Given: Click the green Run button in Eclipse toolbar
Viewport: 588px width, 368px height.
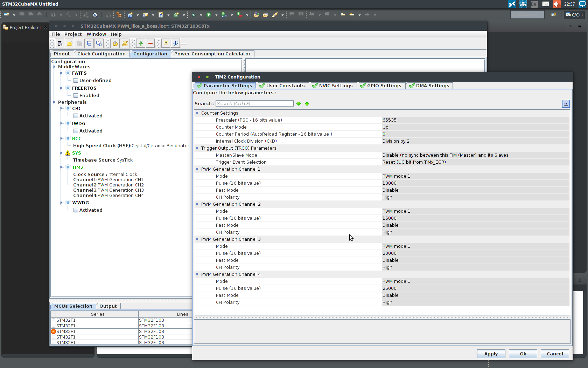Looking at the screenshot, I should click(209, 15).
